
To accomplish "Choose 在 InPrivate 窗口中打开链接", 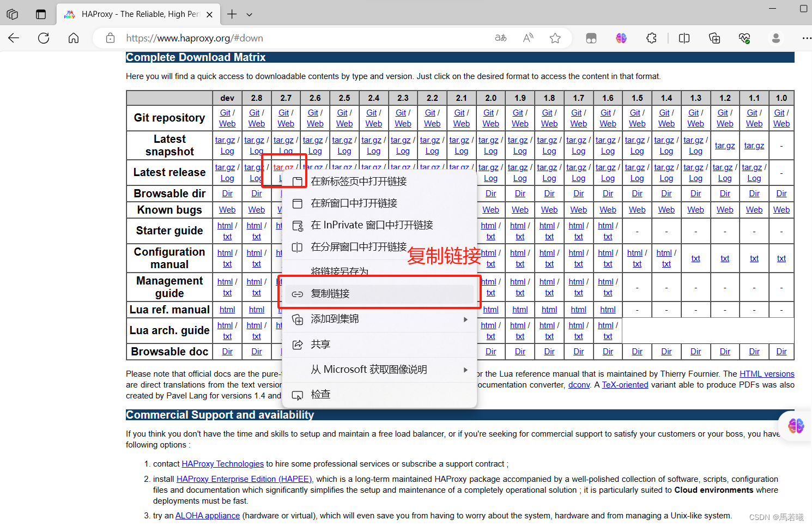I will (x=380, y=225).
